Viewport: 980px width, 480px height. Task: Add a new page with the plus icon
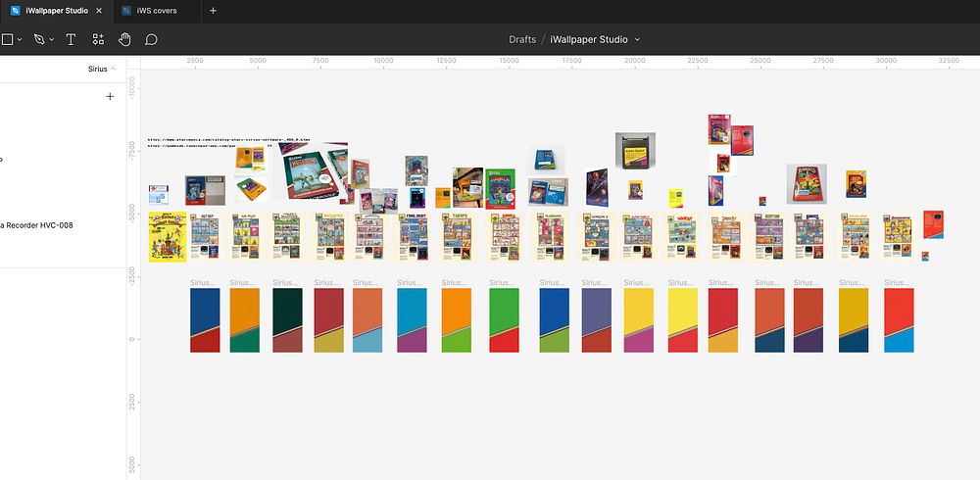110,96
